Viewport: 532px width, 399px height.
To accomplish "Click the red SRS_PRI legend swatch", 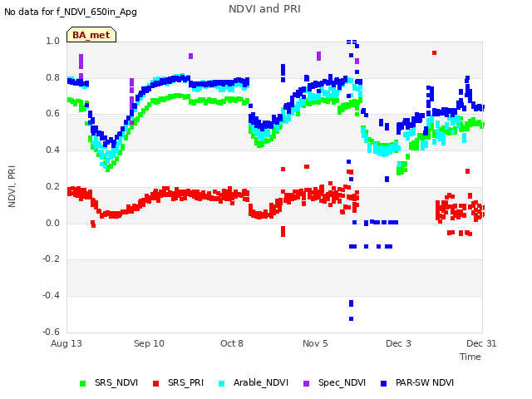I will point(155,383).
